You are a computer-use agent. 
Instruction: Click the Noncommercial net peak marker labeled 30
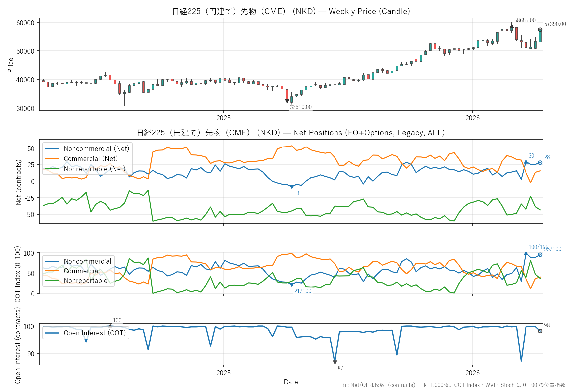click(x=526, y=162)
